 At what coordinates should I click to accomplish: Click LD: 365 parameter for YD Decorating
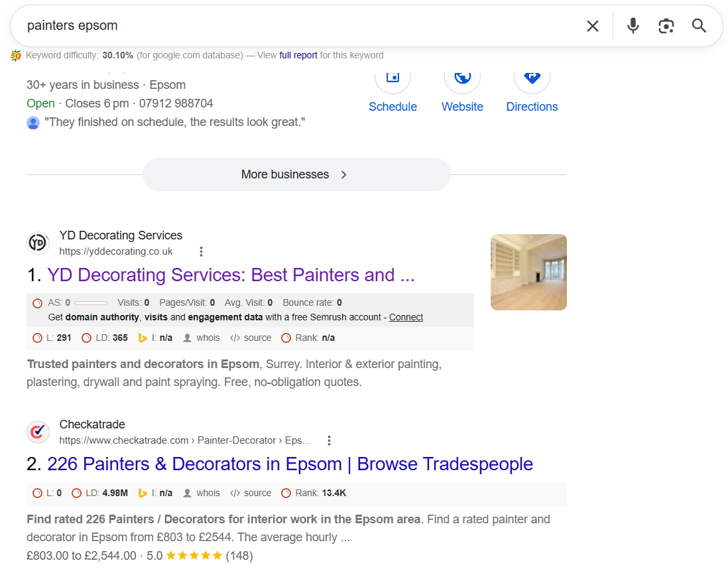(105, 338)
